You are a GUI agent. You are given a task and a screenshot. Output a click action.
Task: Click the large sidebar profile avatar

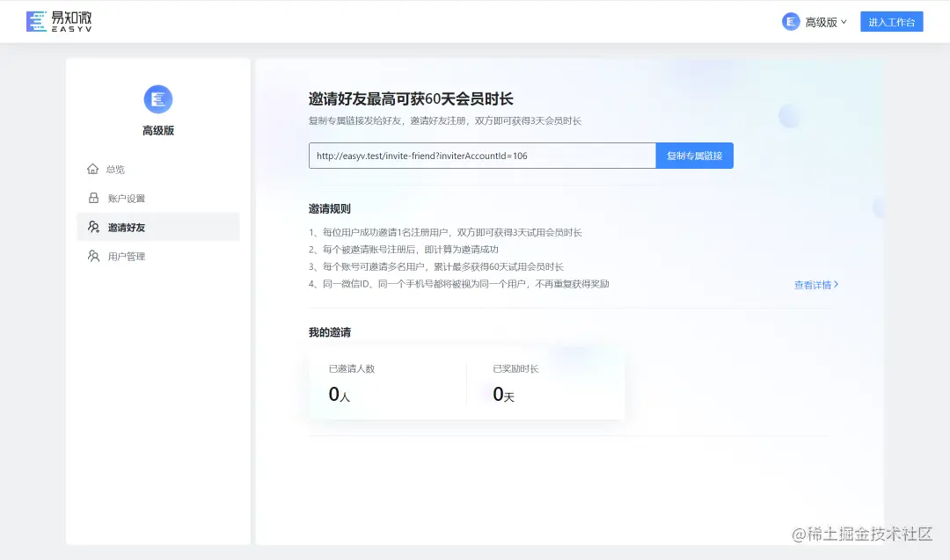coord(158,98)
